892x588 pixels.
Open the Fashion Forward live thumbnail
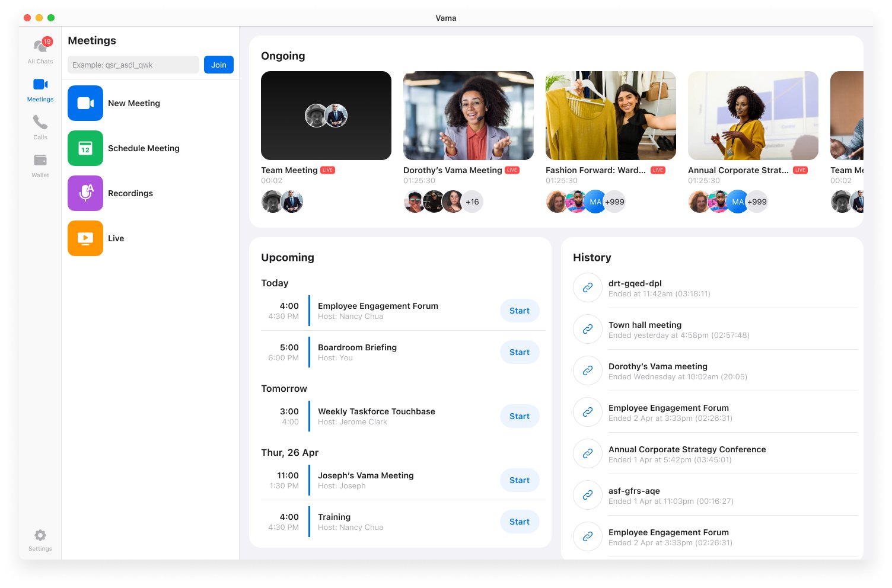[611, 116]
